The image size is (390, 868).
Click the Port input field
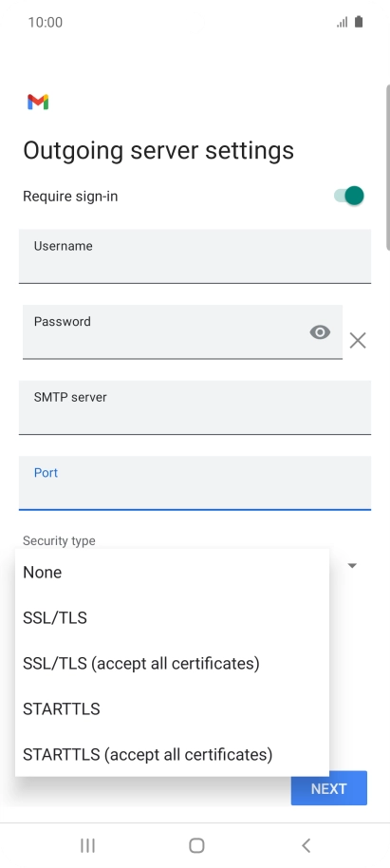click(195, 482)
